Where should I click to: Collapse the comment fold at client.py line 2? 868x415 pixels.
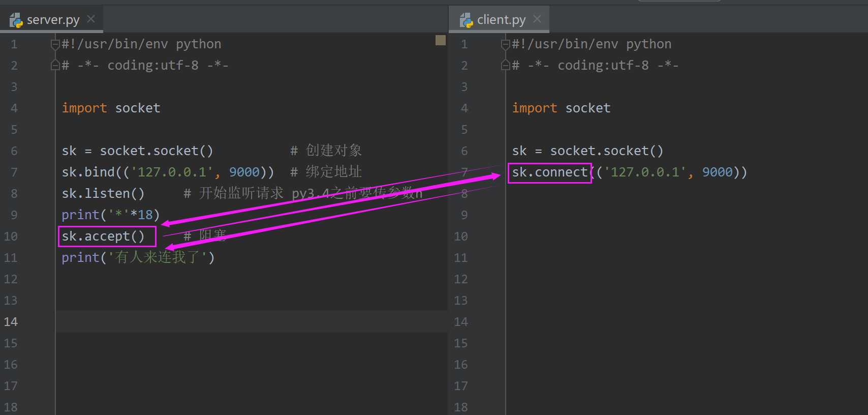506,65
